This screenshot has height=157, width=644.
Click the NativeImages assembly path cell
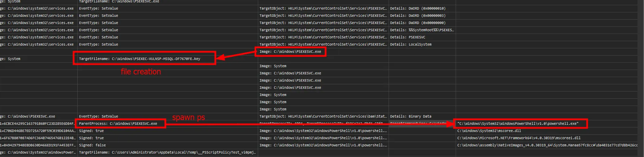pyautogui.click(x=547, y=145)
